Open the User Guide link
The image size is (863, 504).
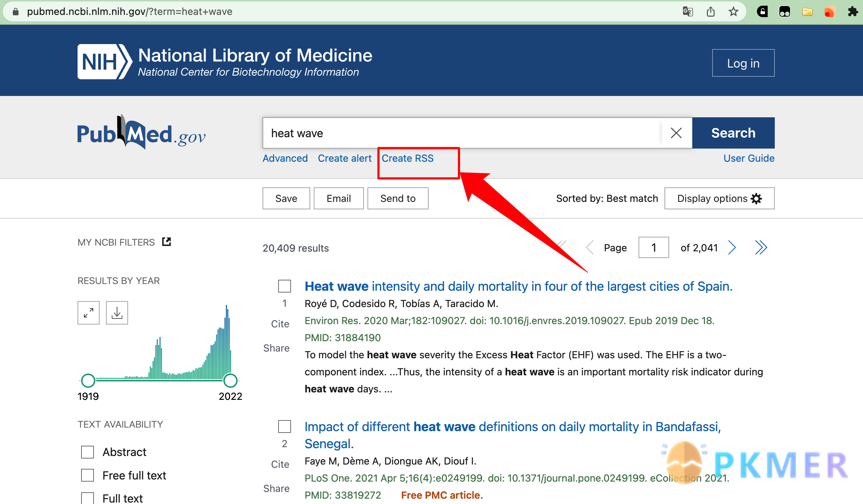click(749, 158)
